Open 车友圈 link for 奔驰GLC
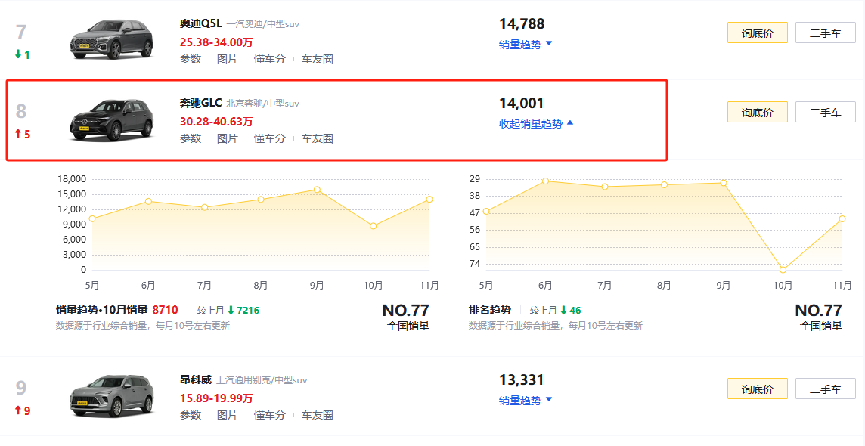 coord(317,139)
